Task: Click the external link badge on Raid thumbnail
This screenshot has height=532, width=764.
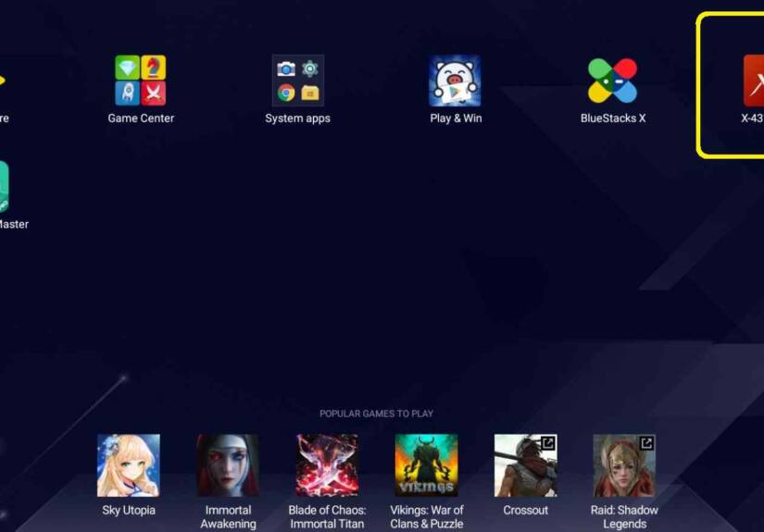Action: (x=646, y=443)
